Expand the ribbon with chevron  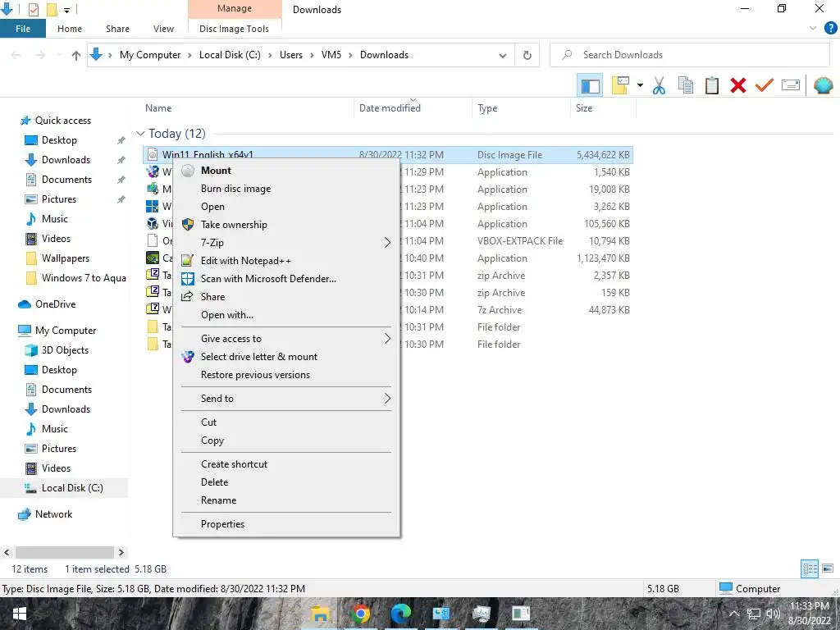(813, 29)
